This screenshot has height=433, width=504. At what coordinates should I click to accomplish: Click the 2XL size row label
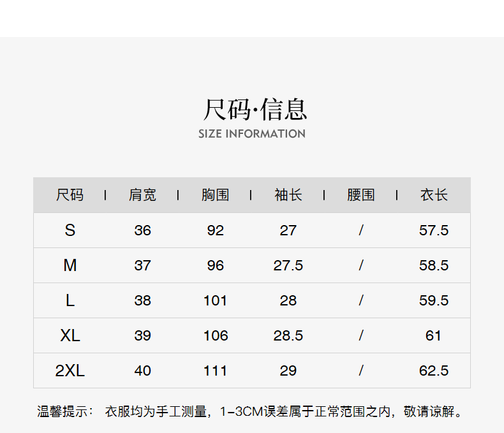[x=70, y=371]
